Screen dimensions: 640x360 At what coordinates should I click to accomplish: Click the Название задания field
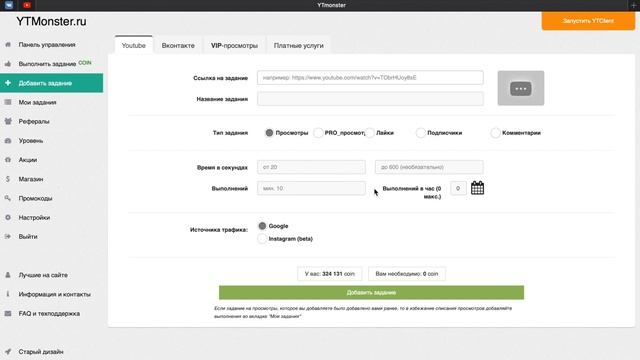[x=370, y=99]
